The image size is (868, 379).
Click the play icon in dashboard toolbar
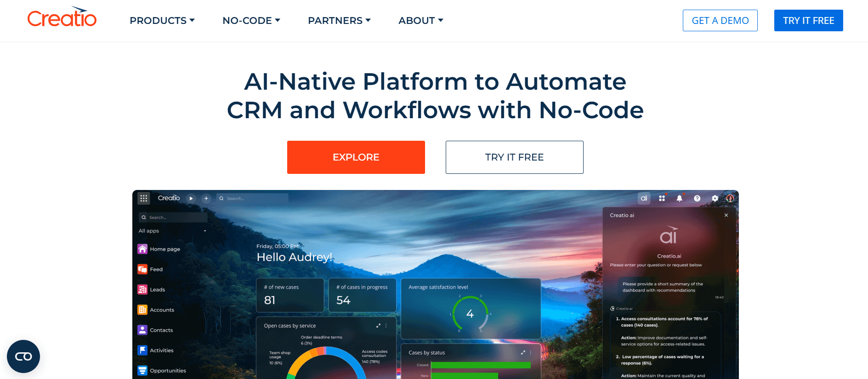[x=191, y=198]
